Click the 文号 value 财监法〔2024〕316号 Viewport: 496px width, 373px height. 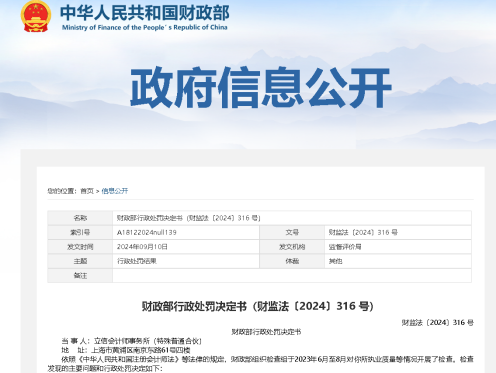click(x=363, y=232)
